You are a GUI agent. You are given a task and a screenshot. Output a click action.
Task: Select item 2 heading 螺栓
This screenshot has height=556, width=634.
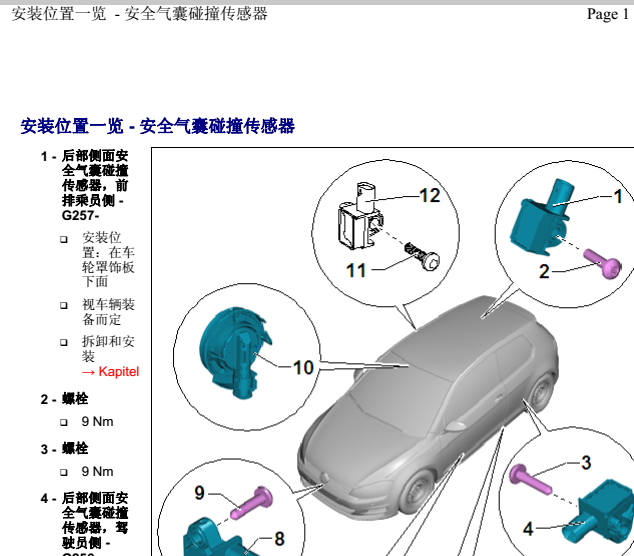click(75, 399)
